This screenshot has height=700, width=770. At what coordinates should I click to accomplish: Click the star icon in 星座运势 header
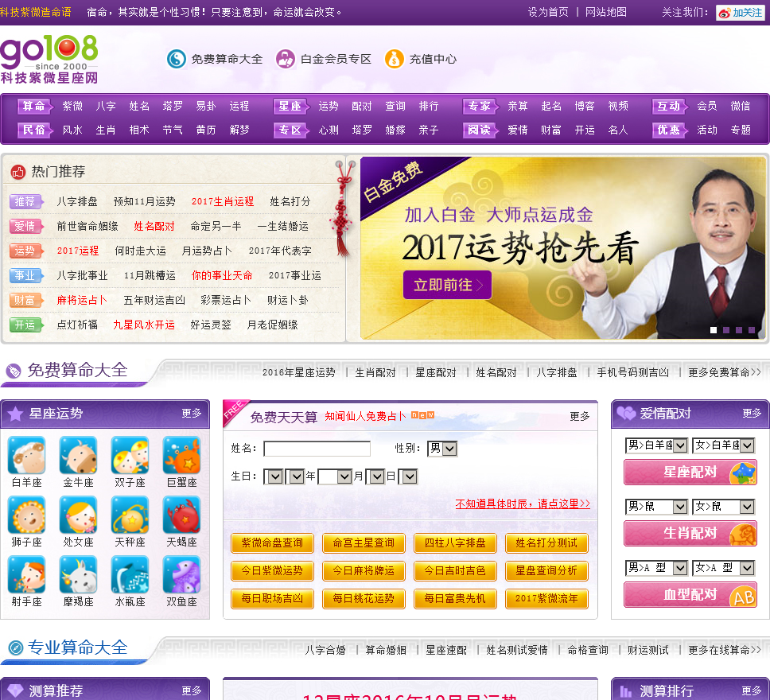click(x=15, y=414)
